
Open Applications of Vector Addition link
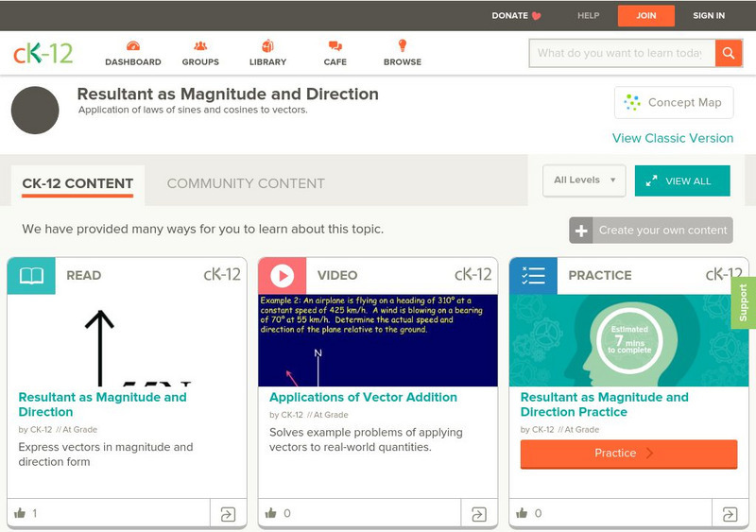[363, 397]
